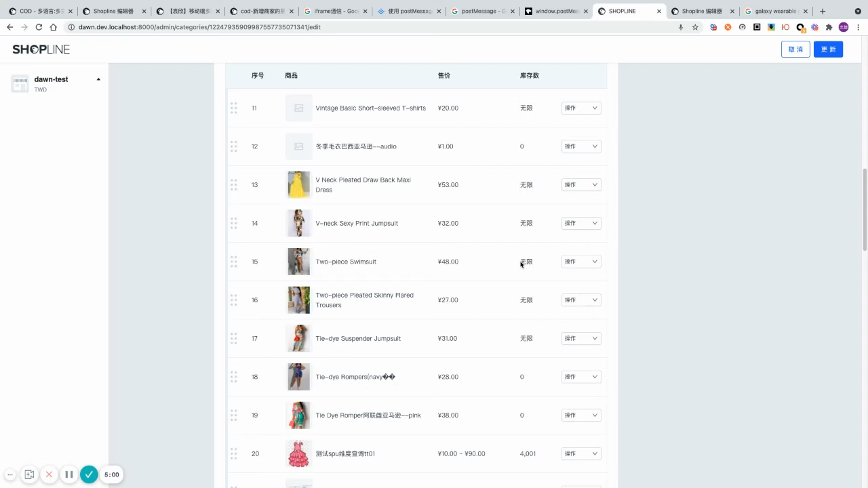This screenshot has height=488, width=868.
Task: Click drag handle for row 17
Action: (233, 338)
